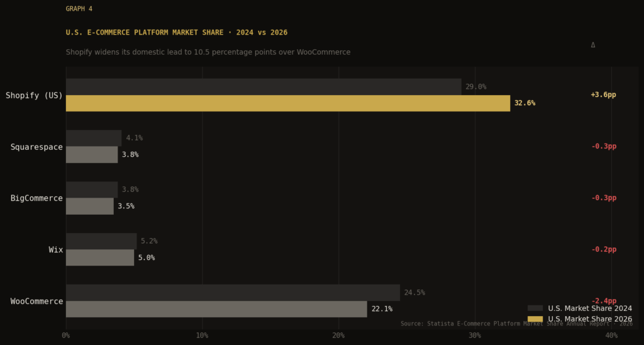Click the 3.5% value label
This screenshot has height=345, width=644.
point(126,206)
